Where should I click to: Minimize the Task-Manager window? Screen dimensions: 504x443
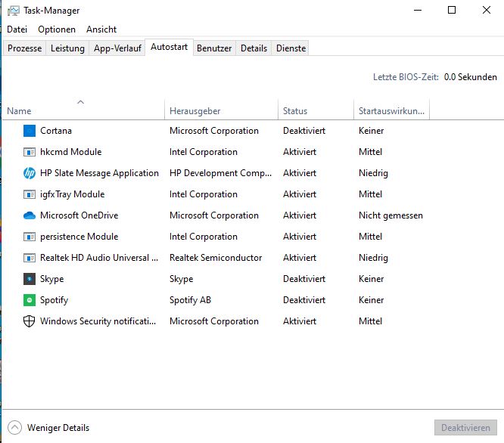pos(418,11)
